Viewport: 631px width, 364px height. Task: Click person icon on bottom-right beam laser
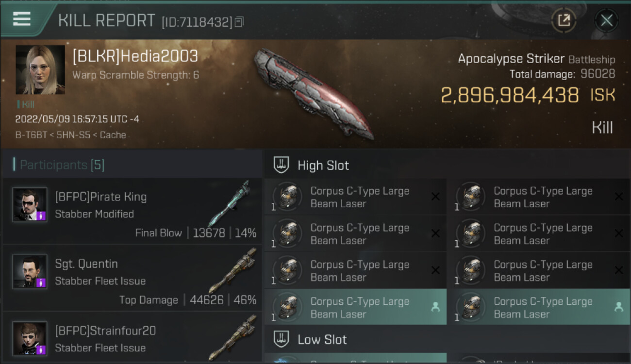(x=619, y=307)
